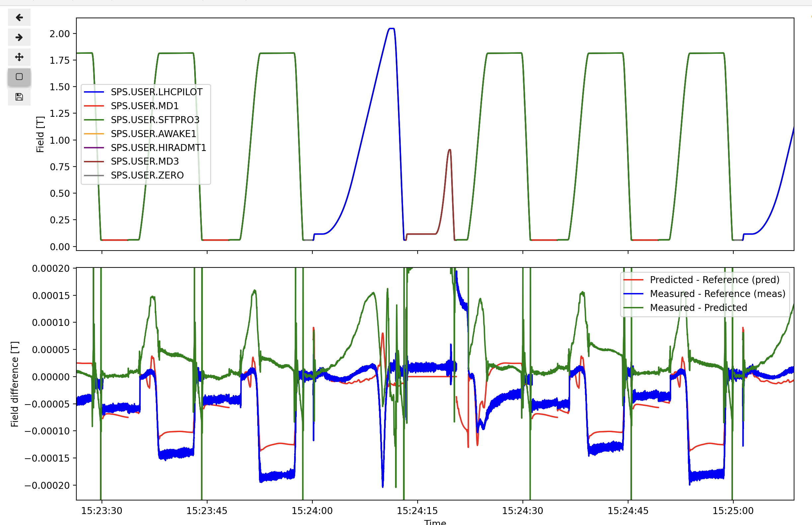Viewport: 812px width, 525px height.
Task: Toggle the zoom-to-rectangle tool
Action: (x=19, y=77)
